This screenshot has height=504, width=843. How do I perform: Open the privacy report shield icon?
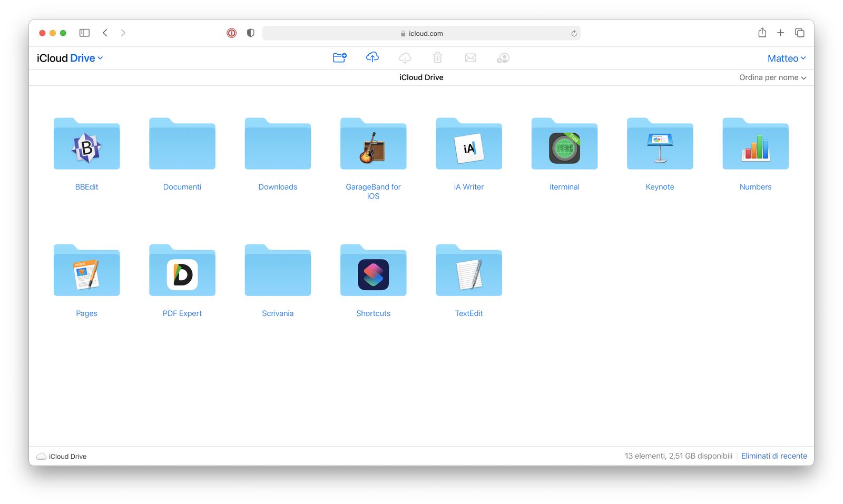(x=251, y=33)
